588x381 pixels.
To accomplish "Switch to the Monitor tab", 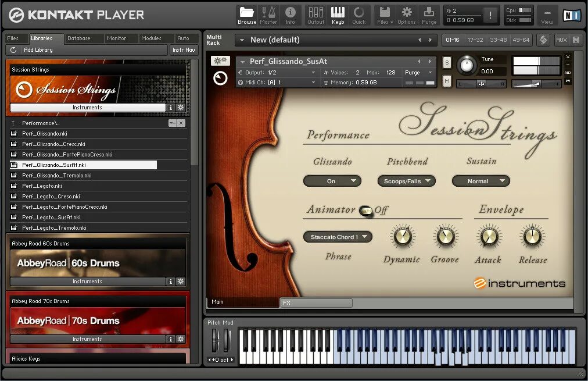I will click(117, 38).
